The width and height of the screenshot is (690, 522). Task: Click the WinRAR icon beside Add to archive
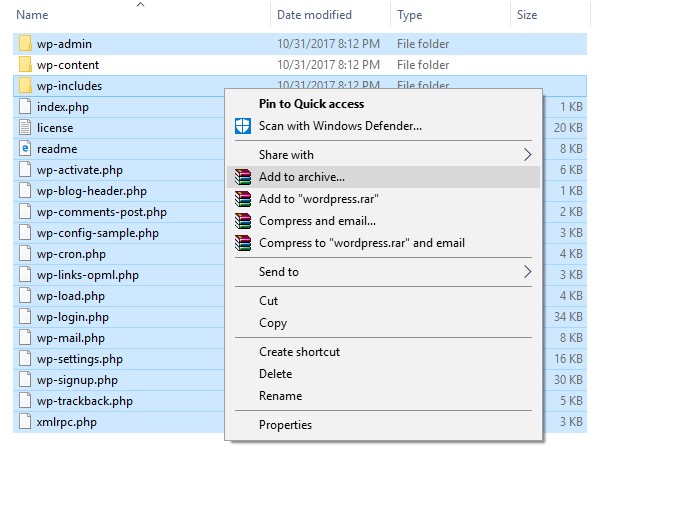coord(242,177)
